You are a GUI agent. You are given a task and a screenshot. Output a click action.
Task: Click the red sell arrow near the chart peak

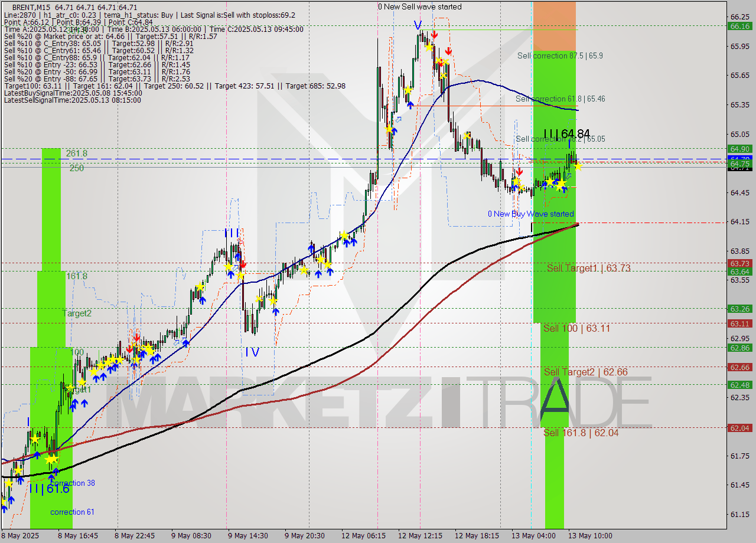click(x=435, y=35)
